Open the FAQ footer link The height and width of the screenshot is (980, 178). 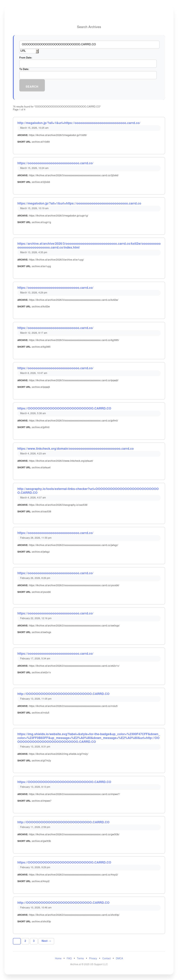coord(69,958)
